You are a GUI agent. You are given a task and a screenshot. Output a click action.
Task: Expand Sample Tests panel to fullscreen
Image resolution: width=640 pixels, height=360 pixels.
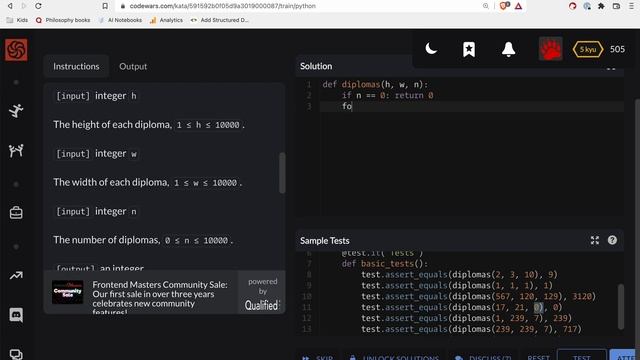pyautogui.click(x=595, y=240)
